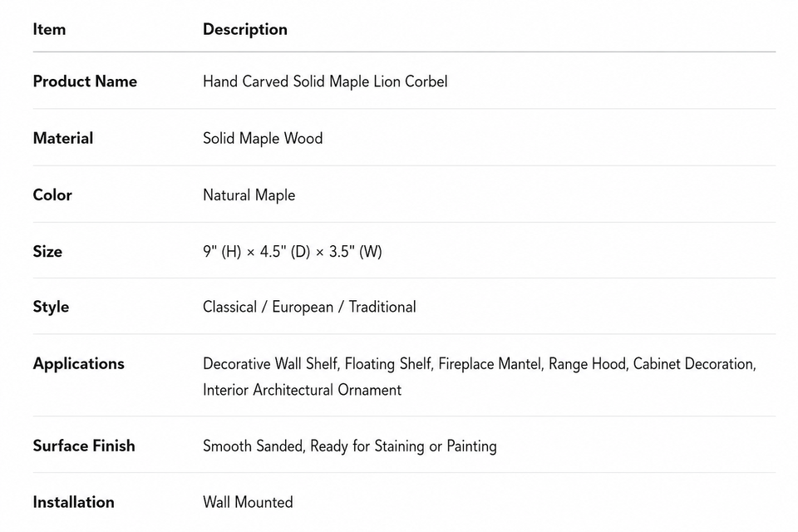
Task: Click the 9" (H) × 4.5" (D) dimensions text
Action: point(257,252)
